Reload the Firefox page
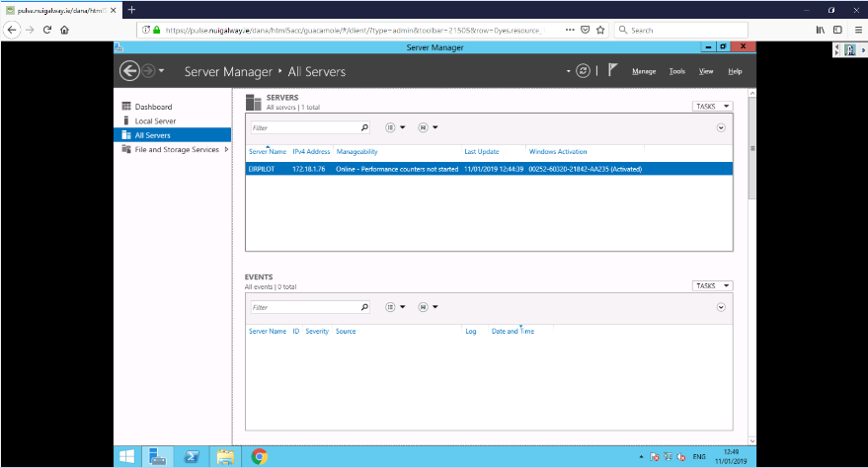Viewport: 868px width, 468px height. pyautogui.click(x=46, y=30)
